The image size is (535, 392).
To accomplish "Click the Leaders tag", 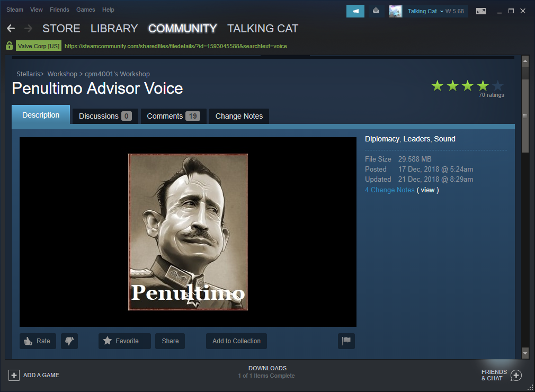I will point(416,139).
